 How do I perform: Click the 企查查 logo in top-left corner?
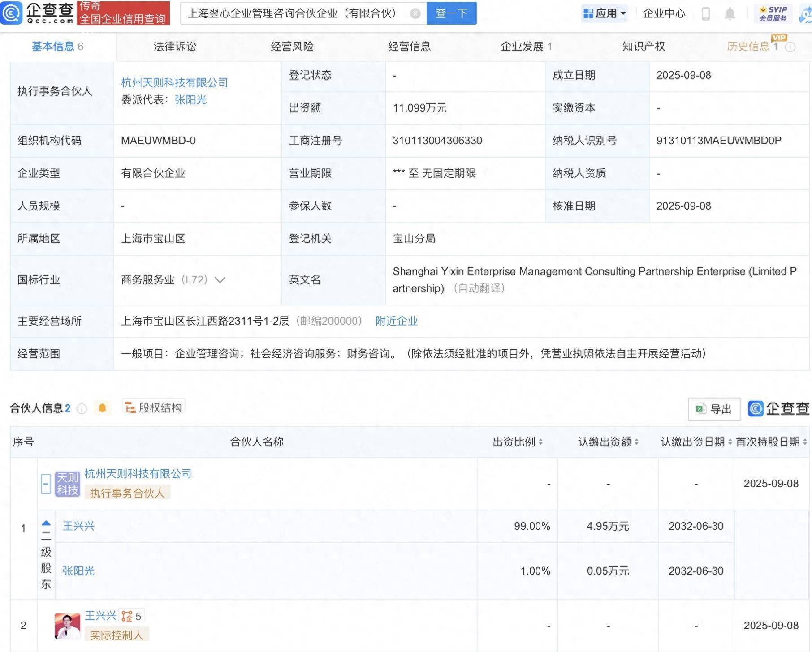(38, 13)
